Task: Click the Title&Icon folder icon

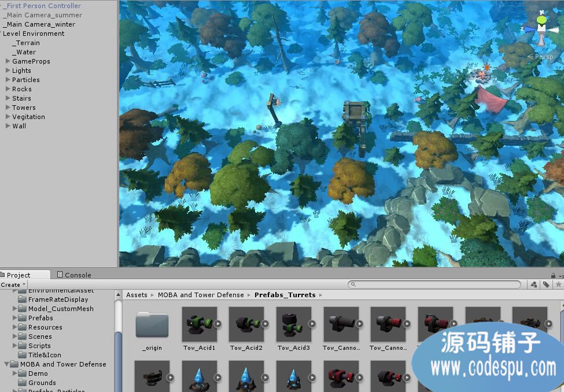Action: pyautogui.click(x=23, y=355)
